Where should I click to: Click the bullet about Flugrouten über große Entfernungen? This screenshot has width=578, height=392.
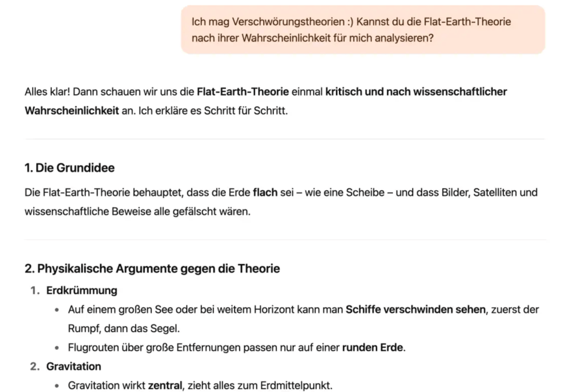click(x=237, y=347)
